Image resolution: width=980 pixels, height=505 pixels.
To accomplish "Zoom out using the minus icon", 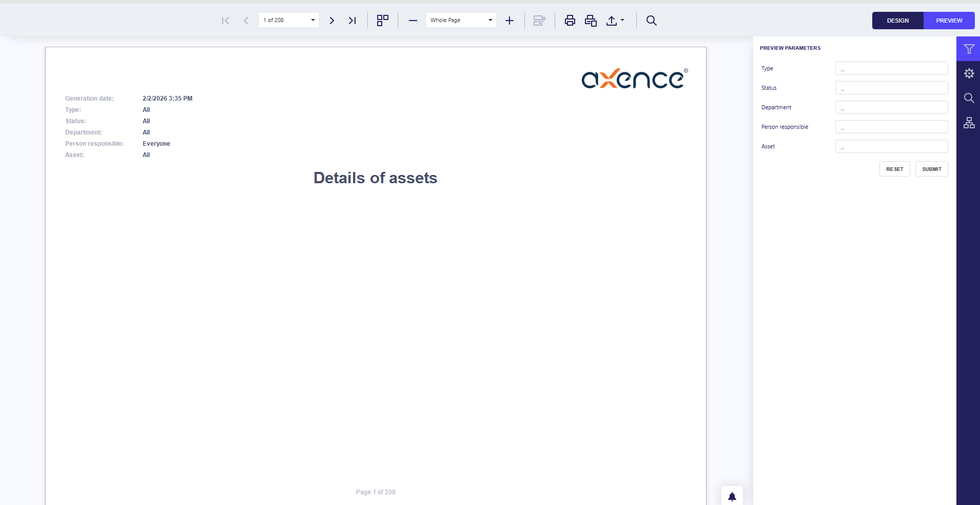I will point(413,21).
